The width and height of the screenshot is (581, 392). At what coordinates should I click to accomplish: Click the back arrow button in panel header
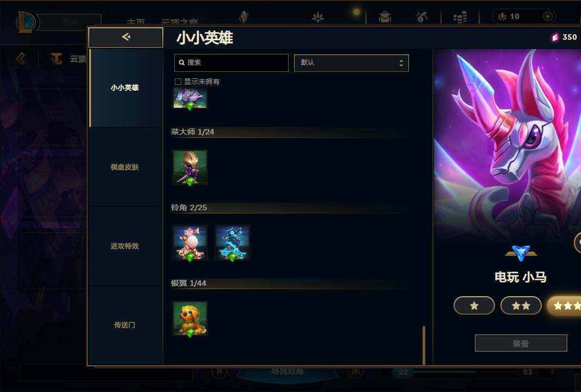(x=126, y=37)
